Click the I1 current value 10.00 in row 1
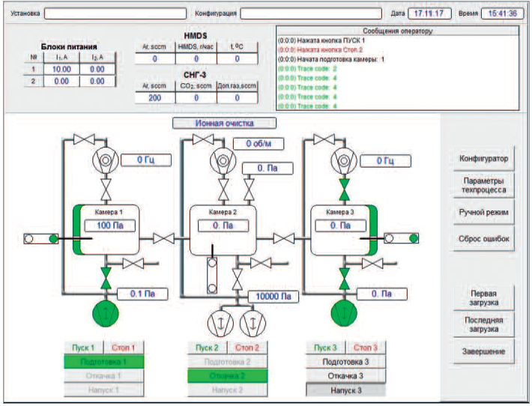The height and width of the screenshot is (406, 532). 61,69
